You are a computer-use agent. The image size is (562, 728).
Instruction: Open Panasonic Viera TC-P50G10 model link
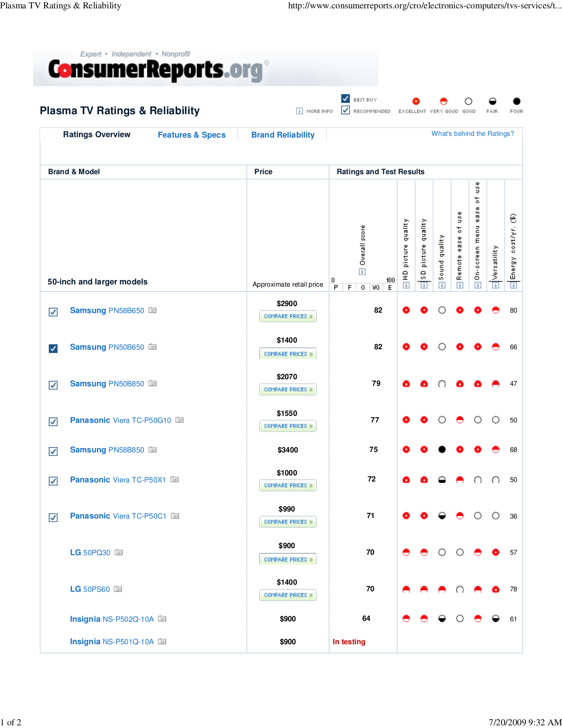120,420
